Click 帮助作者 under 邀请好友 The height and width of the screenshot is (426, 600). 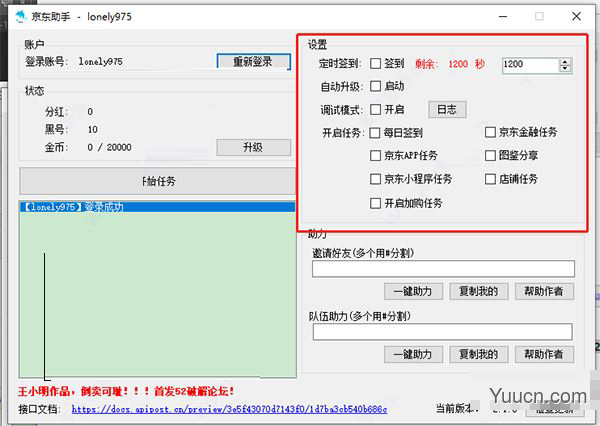point(544,292)
